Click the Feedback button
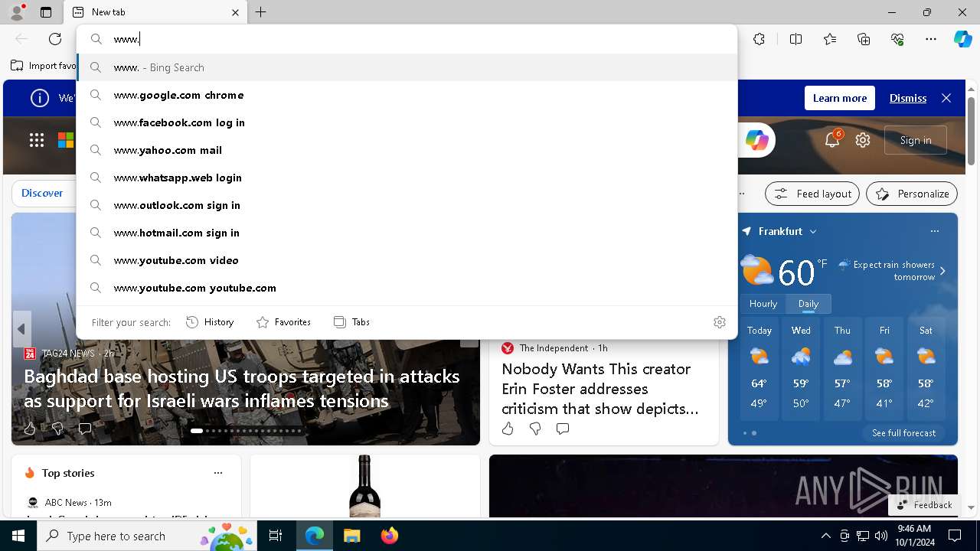 [x=925, y=504]
